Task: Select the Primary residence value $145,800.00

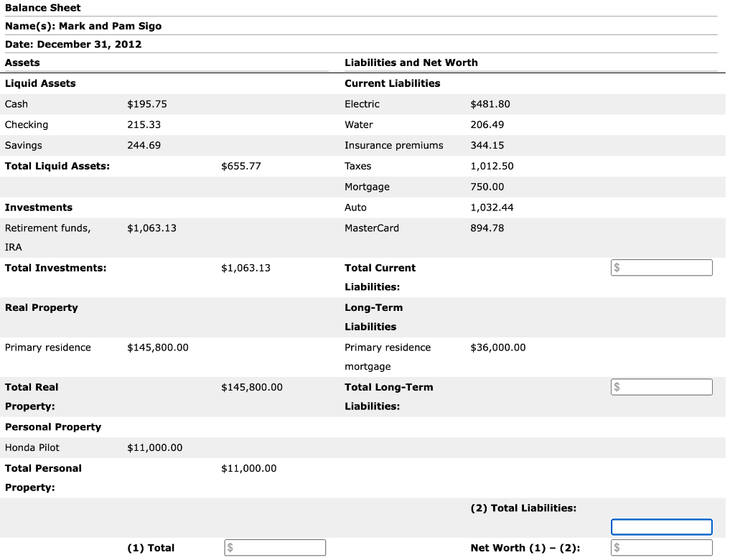Action: point(159,347)
